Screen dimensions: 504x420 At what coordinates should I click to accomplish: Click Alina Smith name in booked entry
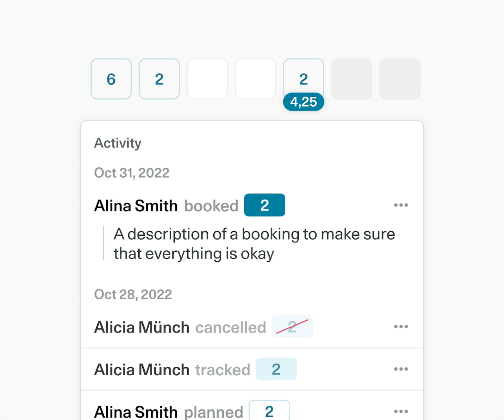tap(136, 206)
